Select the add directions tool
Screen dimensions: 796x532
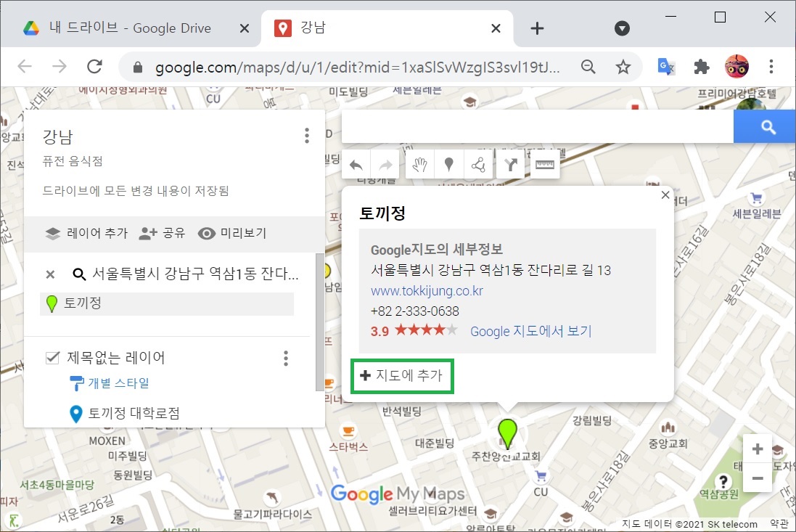(510, 165)
